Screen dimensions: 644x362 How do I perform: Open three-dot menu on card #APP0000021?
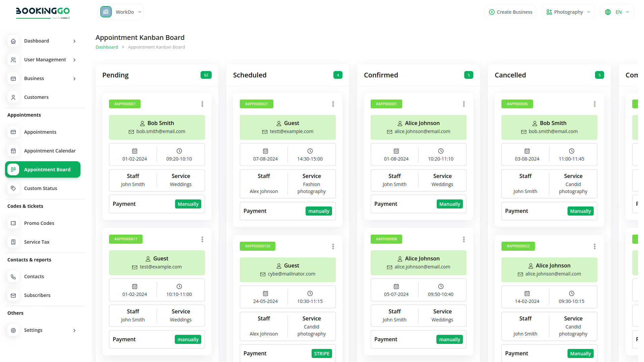pyautogui.click(x=333, y=104)
